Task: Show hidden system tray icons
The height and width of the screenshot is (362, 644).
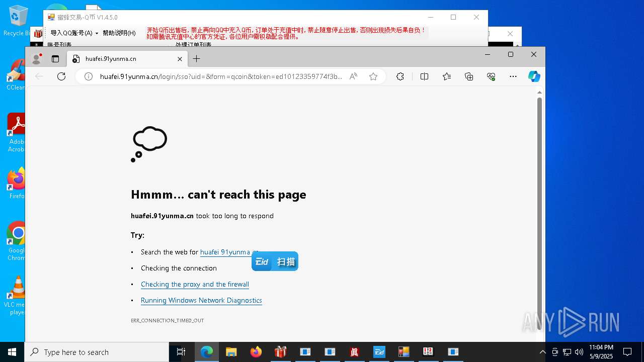Action: (x=542, y=352)
